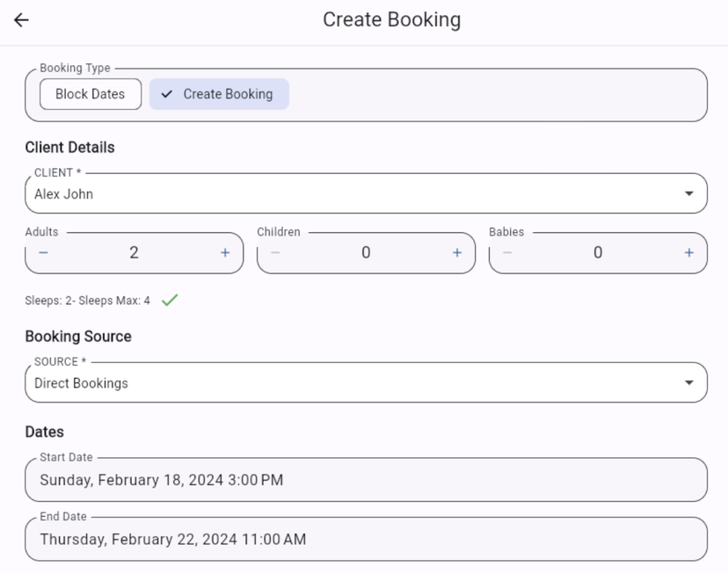Click the Start Date field

366,480
